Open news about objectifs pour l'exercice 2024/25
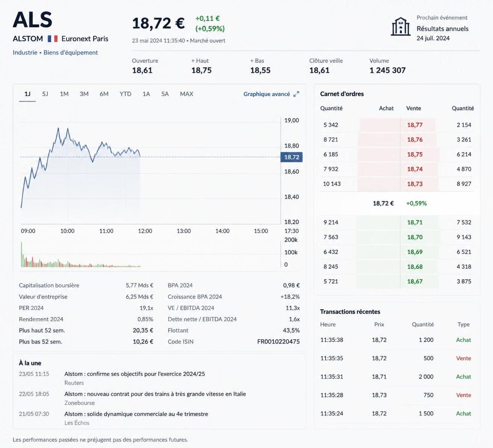 coord(134,374)
